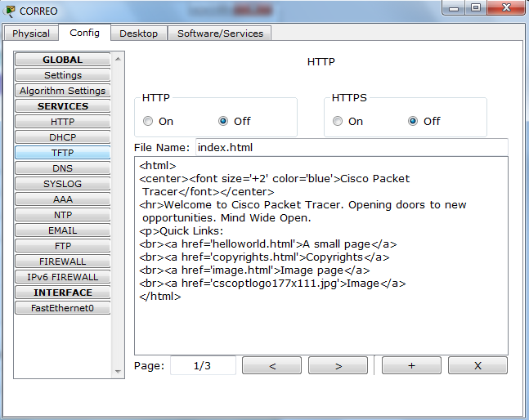Close the CORREO window
Viewport: 529px width, 420px height.
[x=506, y=7]
